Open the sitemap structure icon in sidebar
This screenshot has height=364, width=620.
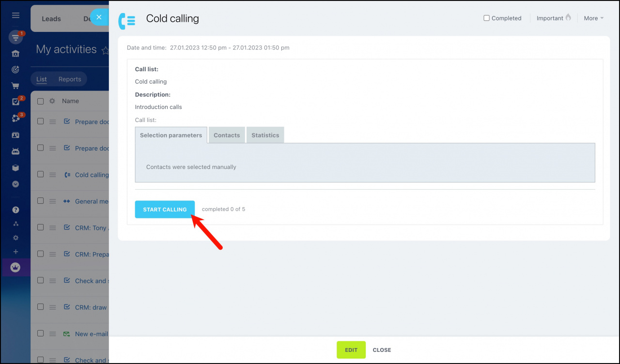point(15,224)
